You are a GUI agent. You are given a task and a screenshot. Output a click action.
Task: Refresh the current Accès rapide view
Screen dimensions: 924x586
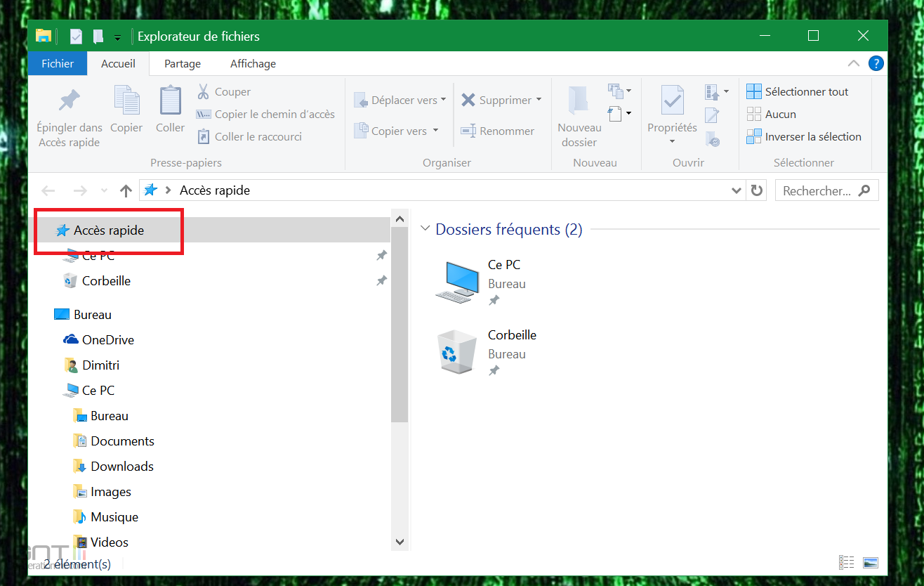(756, 190)
